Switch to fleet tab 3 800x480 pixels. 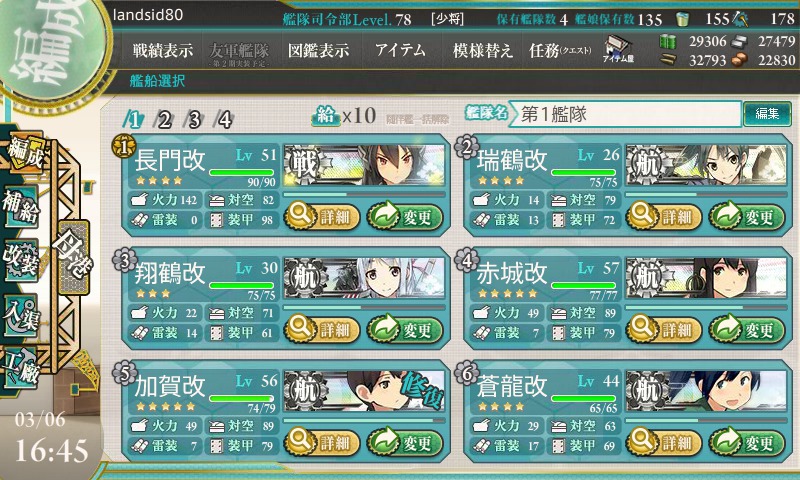194,120
